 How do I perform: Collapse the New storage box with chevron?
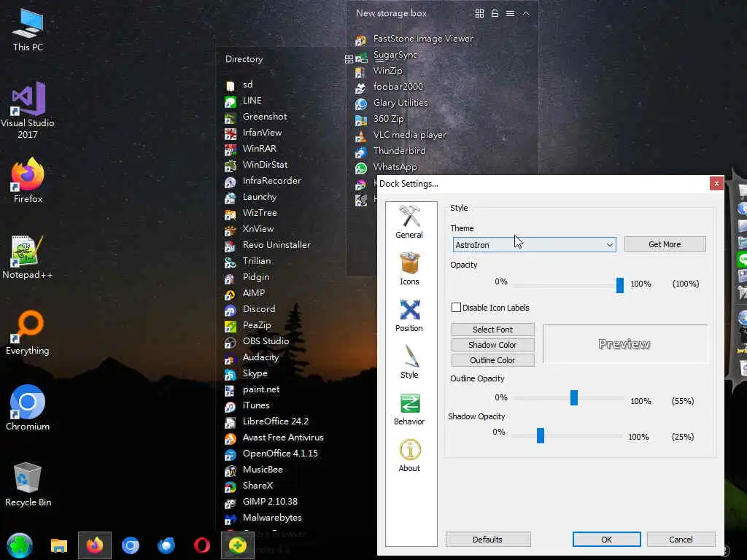526,13
